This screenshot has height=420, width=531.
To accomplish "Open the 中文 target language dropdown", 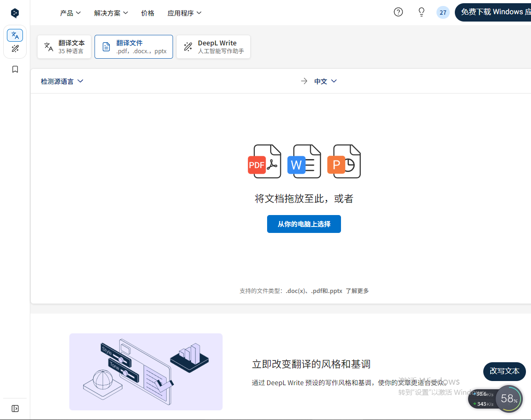I will [325, 81].
